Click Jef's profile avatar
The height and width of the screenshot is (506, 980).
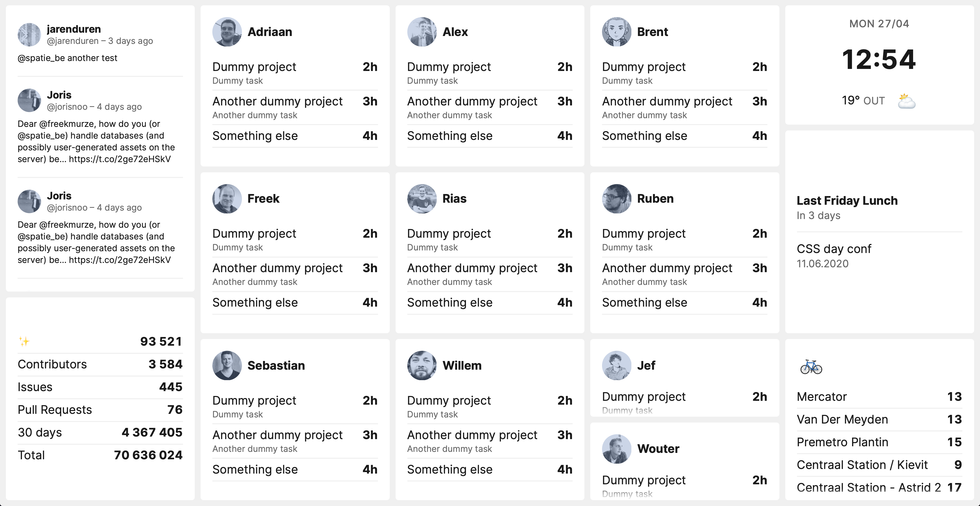(616, 365)
